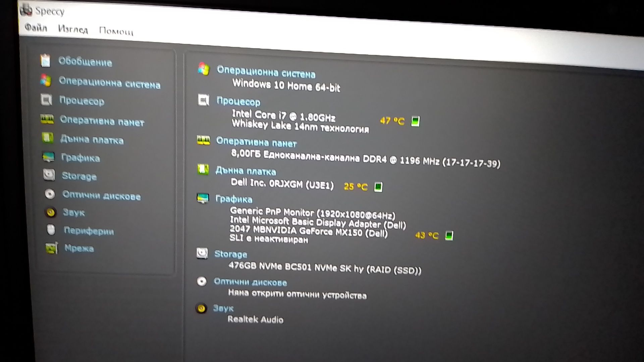Click the NVIDIA GeForce MX150 (Dell) line
The height and width of the screenshot is (362, 644).
point(309,231)
